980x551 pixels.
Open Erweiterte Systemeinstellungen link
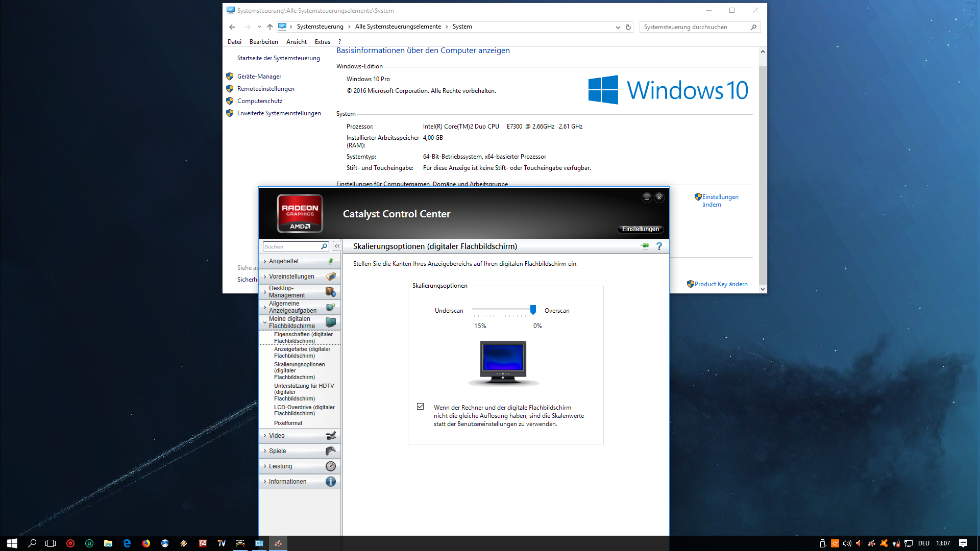click(x=279, y=113)
